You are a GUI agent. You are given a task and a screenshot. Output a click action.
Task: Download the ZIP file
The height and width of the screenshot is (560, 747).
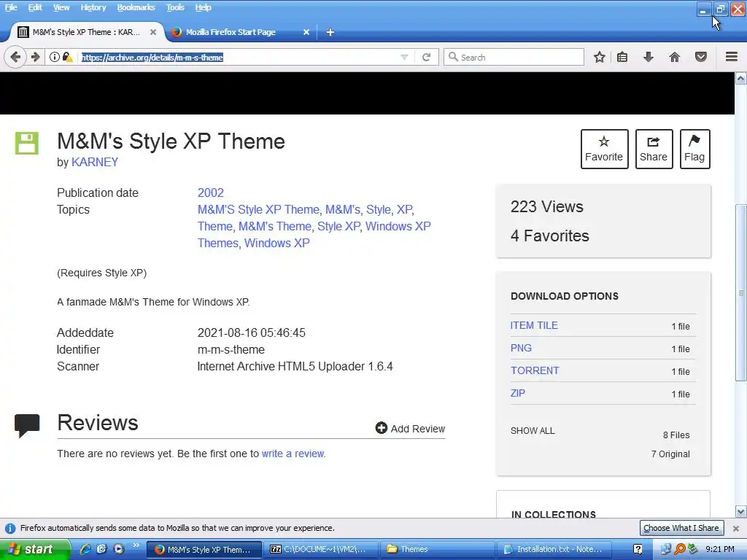[518, 393]
